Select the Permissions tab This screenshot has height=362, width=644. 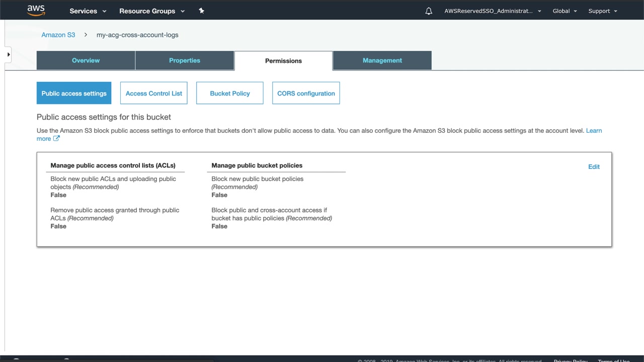tap(283, 61)
